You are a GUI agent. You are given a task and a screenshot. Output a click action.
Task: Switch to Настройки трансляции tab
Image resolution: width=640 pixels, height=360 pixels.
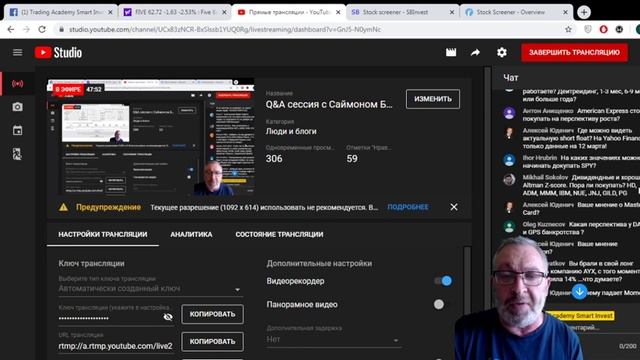pyautogui.click(x=102, y=234)
